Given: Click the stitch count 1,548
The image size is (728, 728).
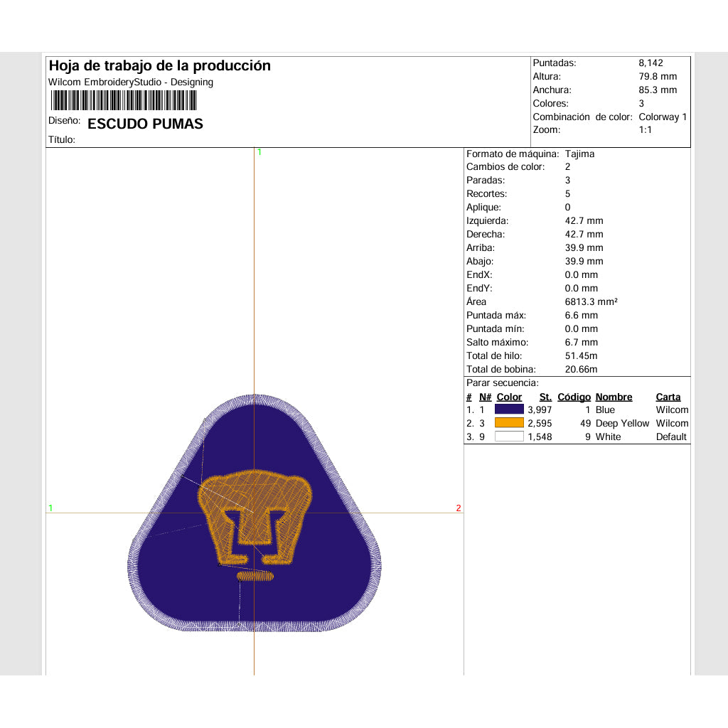Looking at the screenshot, I should point(540,437).
